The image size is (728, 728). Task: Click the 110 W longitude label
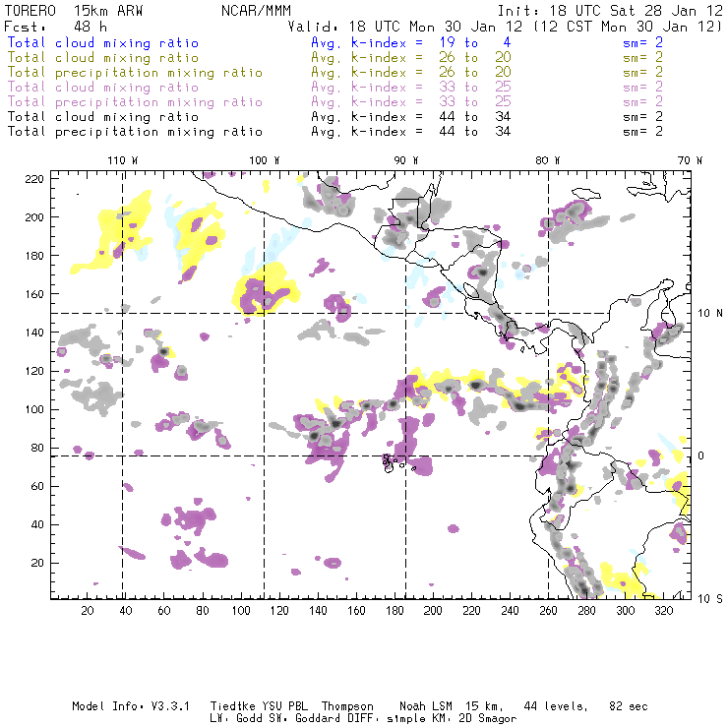point(123,160)
